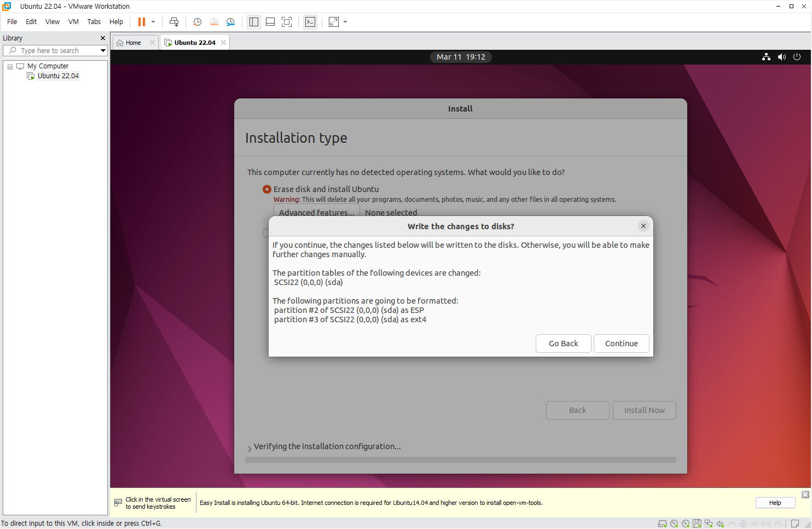Click the message log status bar icon

[795, 524]
